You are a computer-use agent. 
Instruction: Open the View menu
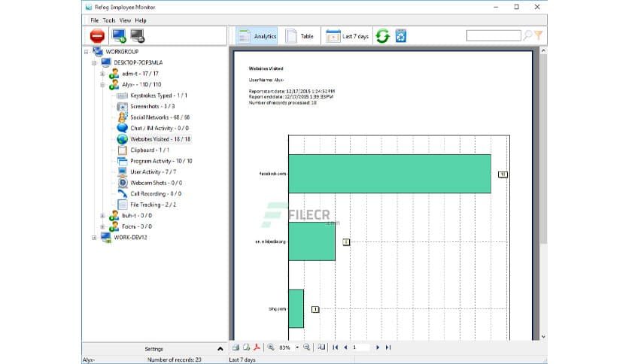(x=125, y=20)
